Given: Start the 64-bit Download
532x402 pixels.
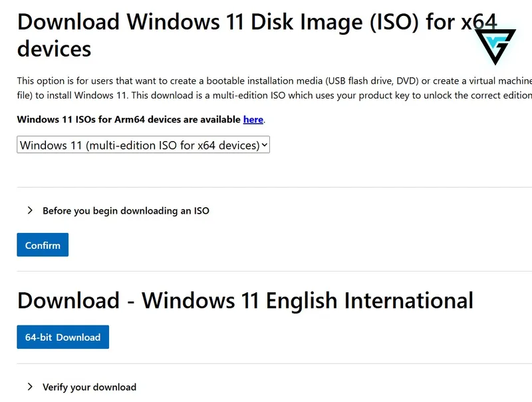Looking at the screenshot, I should coord(63,337).
